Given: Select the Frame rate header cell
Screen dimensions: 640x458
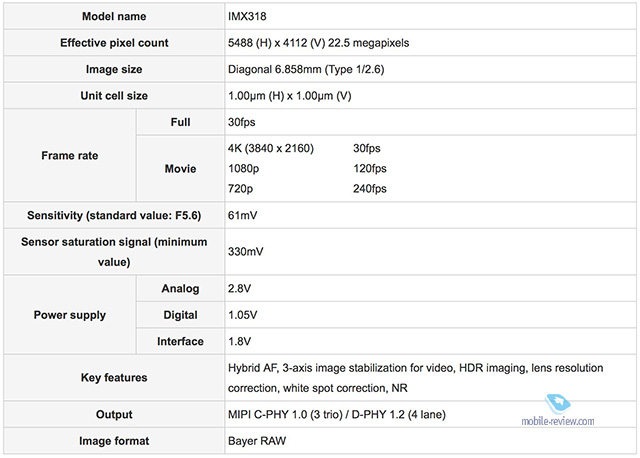Looking at the screenshot, I should click(68, 156).
